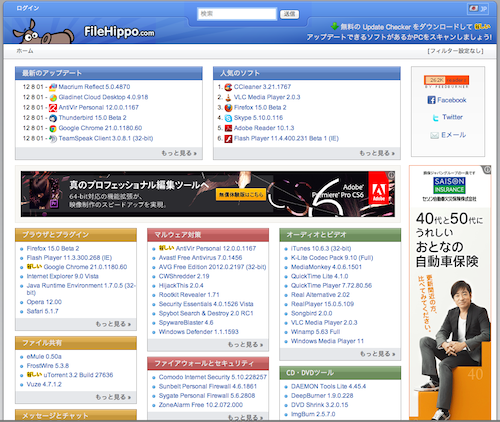Image resolution: width=500 pixels, height=422 pixels.
Task: Click the VLC cone icon in popular software
Action: click(228, 97)
